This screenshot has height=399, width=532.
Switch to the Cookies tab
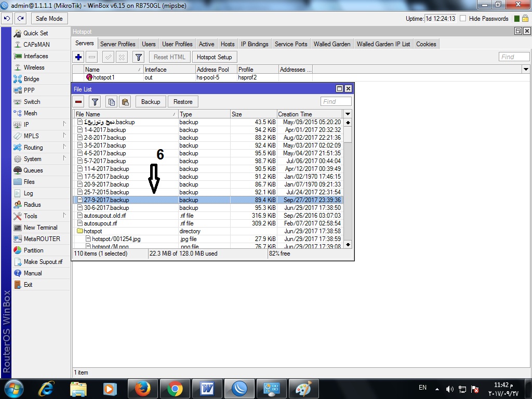(426, 44)
